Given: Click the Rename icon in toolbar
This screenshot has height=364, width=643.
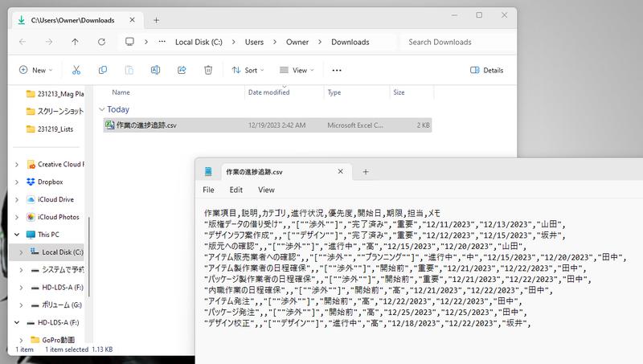Looking at the screenshot, I should [x=155, y=70].
